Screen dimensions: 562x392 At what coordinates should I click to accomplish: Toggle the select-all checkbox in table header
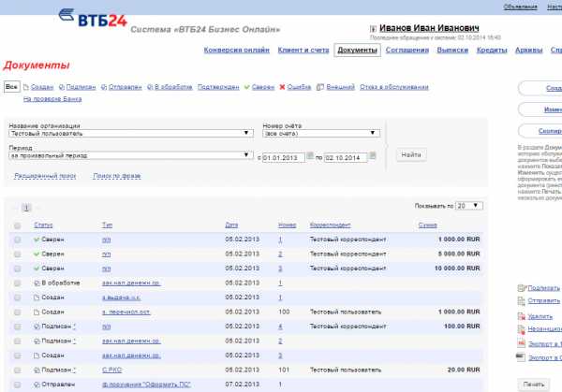[x=17, y=225]
